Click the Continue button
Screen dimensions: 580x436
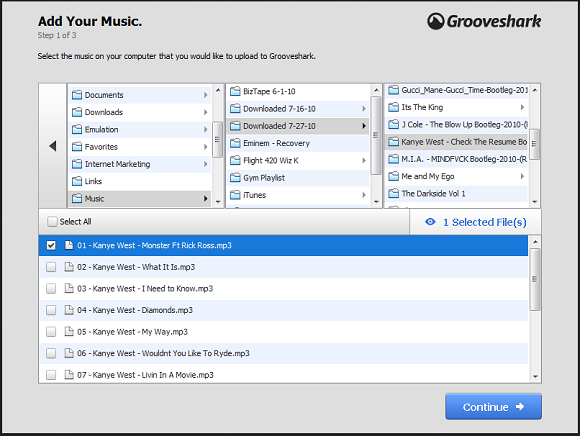pos(493,407)
